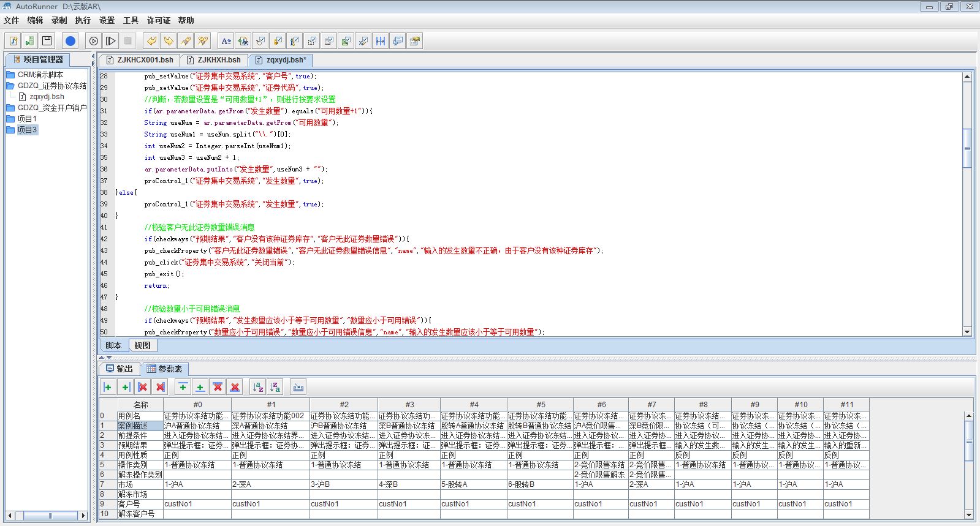Switch to the 视图 tab
Viewport: 980px width, 526px height.
142,345
